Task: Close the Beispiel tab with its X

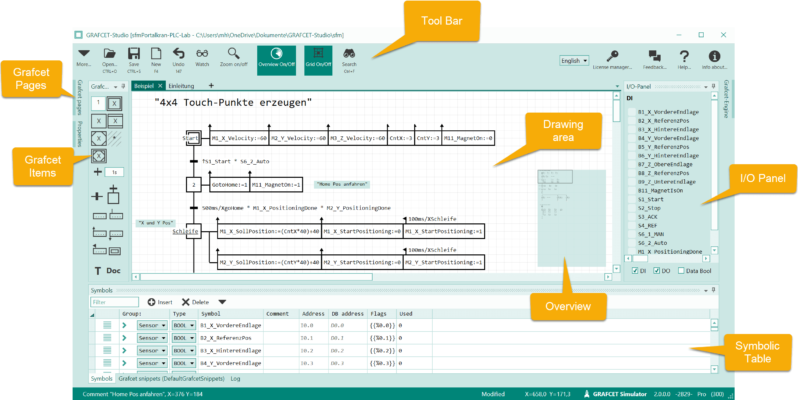Action: pos(159,86)
